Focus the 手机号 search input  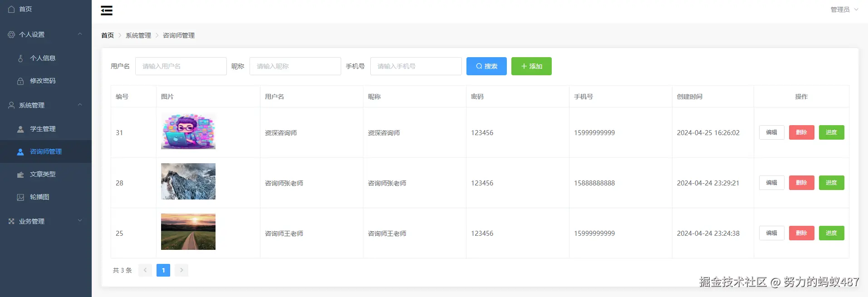[416, 66]
